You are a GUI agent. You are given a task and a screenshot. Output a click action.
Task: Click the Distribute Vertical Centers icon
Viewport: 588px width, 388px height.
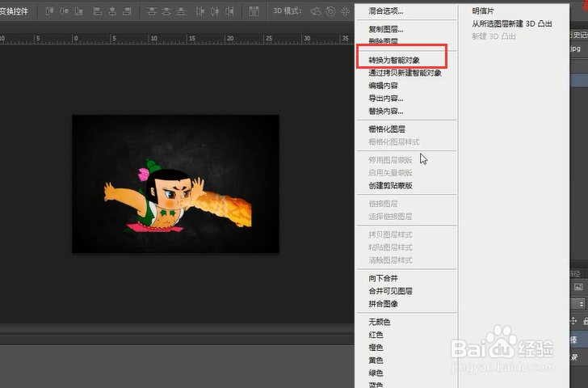pos(166,11)
